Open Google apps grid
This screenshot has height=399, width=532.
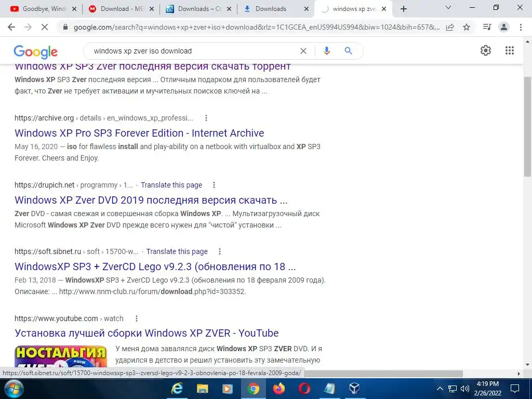[509, 50]
